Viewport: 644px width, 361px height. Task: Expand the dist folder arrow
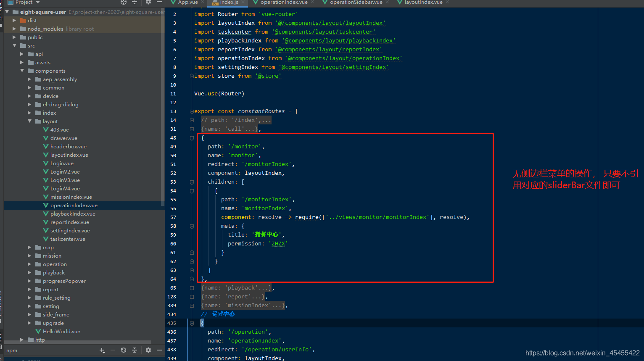click(14, 21)
